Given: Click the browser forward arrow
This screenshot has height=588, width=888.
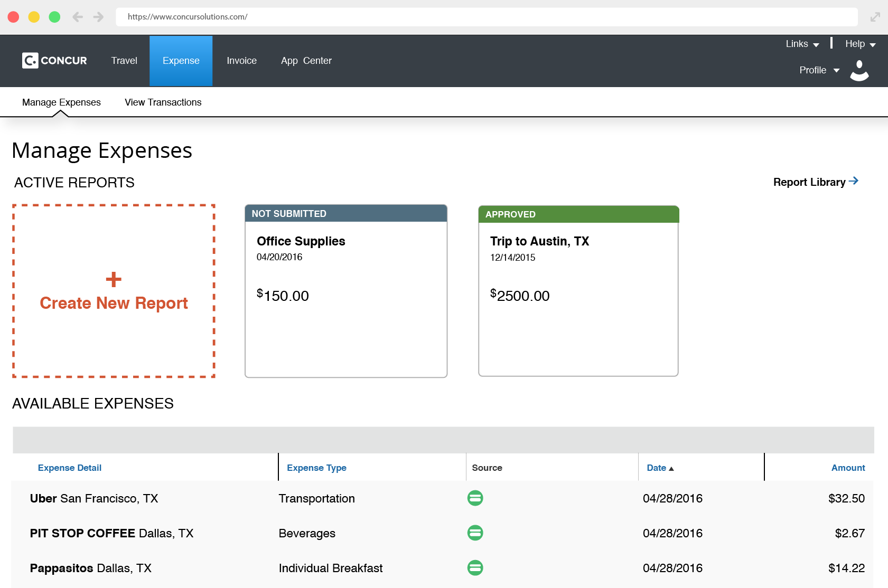Looking at the screenshot, I should tap(99, 16).
